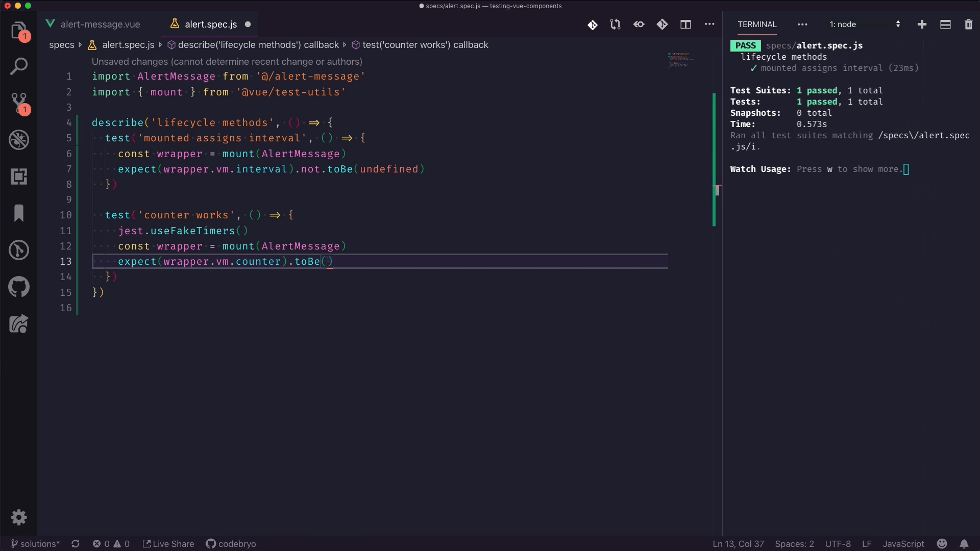Screen dimensions: 980x551
Task: Change indentation via 'Spaces: 2'
Action: pos(794,544)
